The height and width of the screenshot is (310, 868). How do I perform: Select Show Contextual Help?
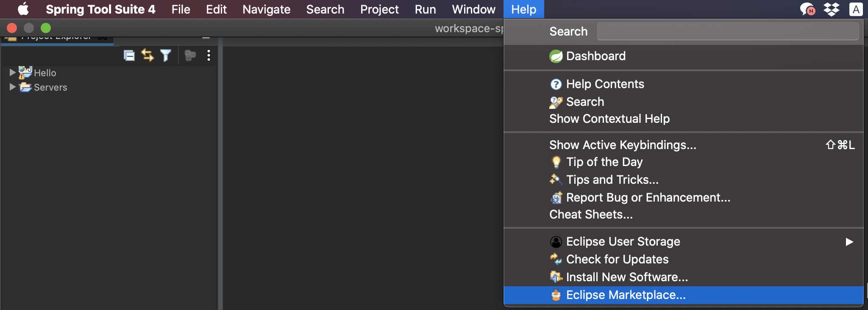pyautogui.click(x=683, y=119)
